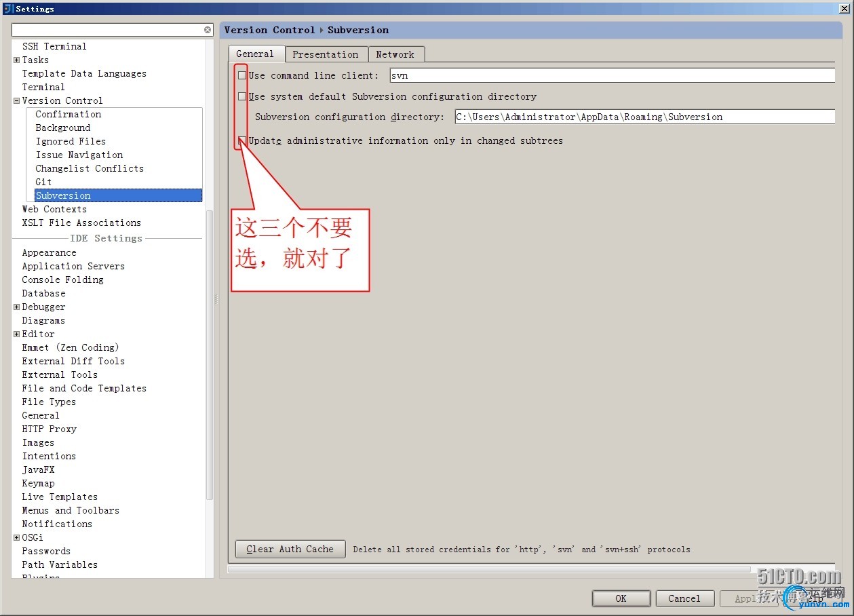854x616 pixels.
Task: Switch to the Presentation tab
Action: pyautogui.click(x=326, y=54)
